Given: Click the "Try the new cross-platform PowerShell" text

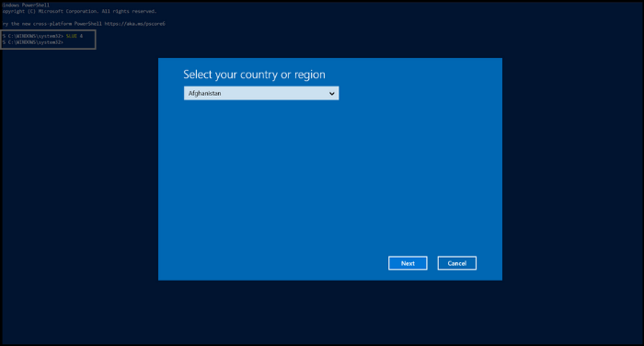Looking at the screenshot, I should click(x=52, y=24).
